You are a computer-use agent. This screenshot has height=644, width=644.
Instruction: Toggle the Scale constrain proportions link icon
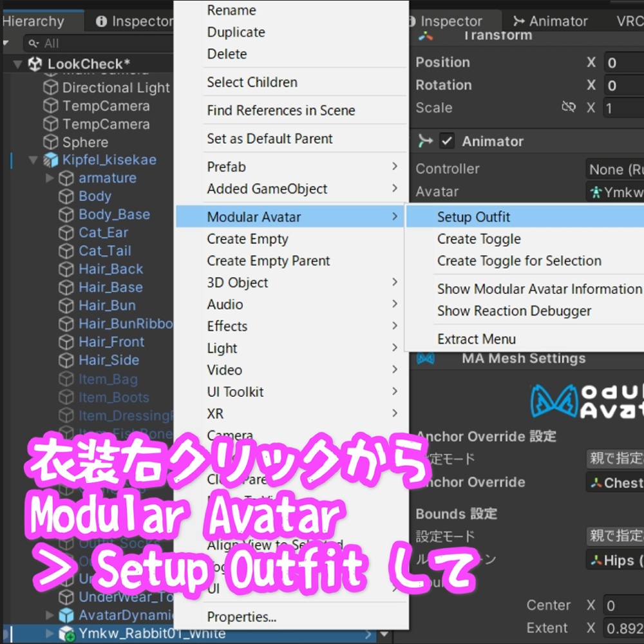pyautogui.click(x=569, y=108)
